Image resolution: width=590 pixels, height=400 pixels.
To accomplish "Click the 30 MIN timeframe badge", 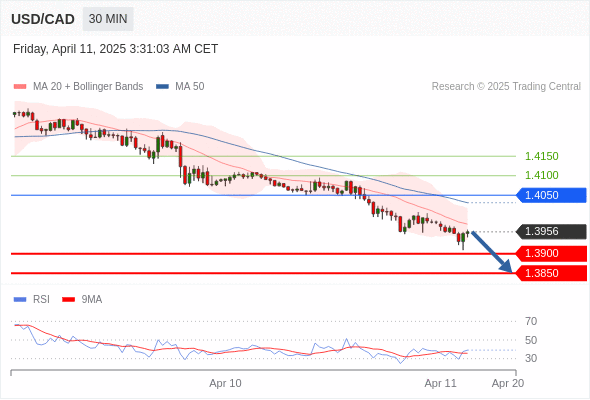I will coord(108,19).
